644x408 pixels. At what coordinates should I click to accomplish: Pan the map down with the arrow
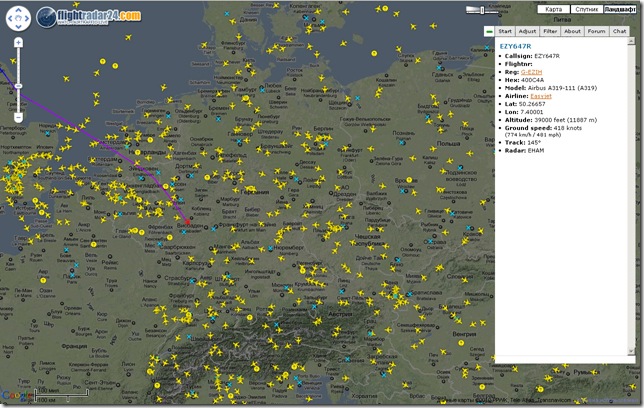click(18, 27)
